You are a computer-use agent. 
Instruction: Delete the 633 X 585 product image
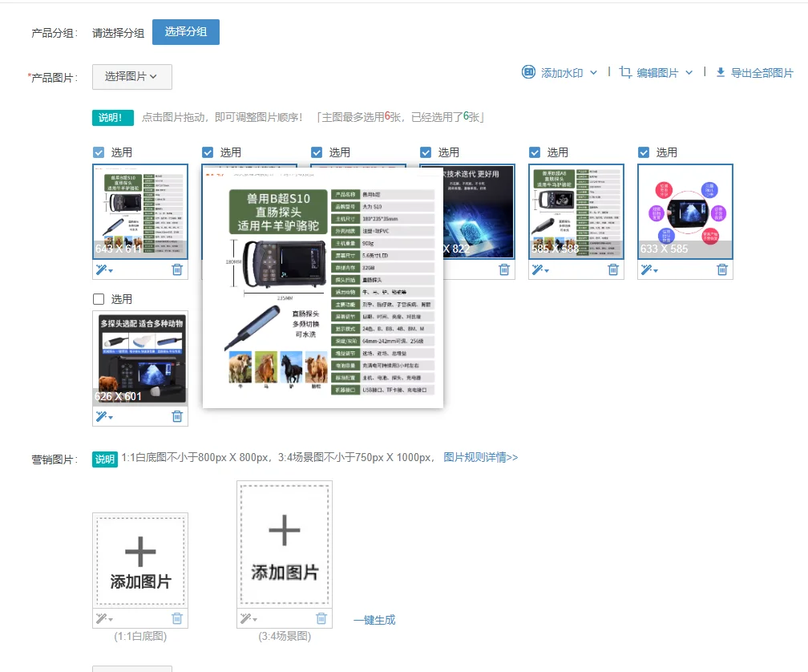click(722, 269)
